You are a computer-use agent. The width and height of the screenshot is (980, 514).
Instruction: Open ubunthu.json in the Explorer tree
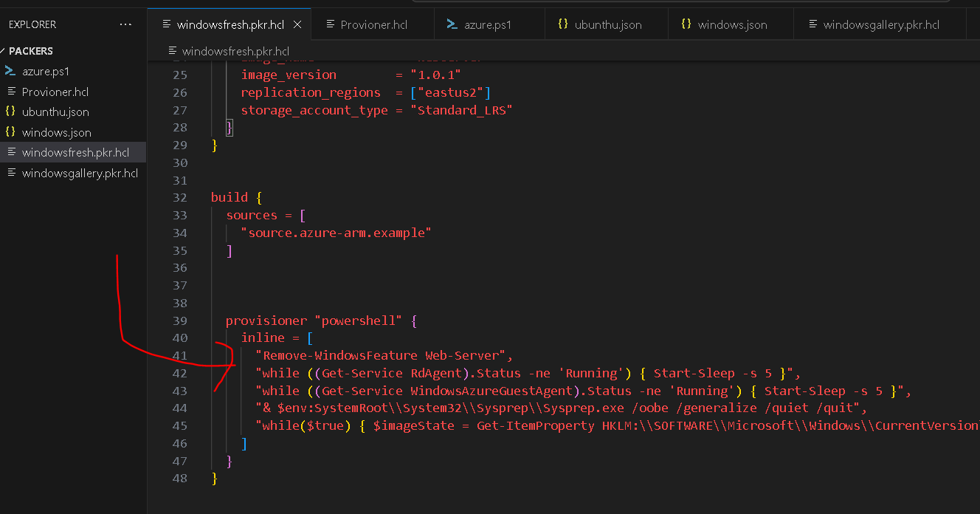(x=55, y=112)
